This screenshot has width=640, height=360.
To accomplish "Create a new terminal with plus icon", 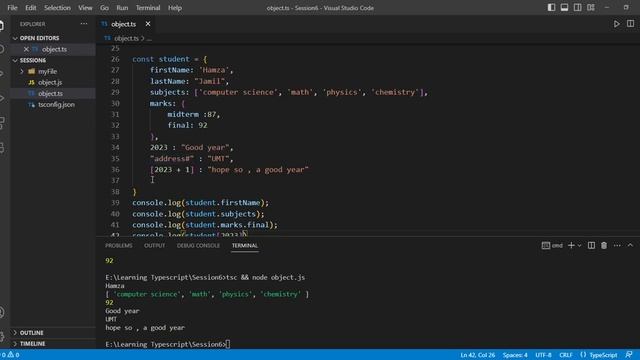I will pos(571,245).
